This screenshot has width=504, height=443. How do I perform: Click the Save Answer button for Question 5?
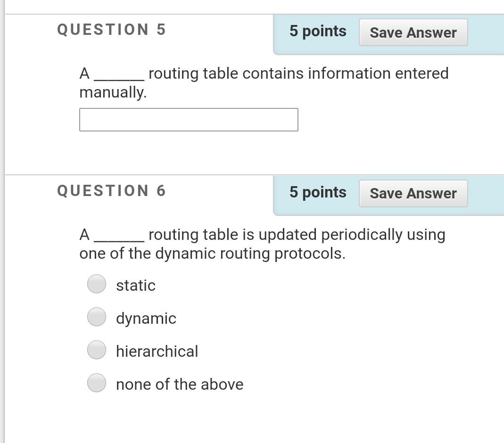coord(413,33)
